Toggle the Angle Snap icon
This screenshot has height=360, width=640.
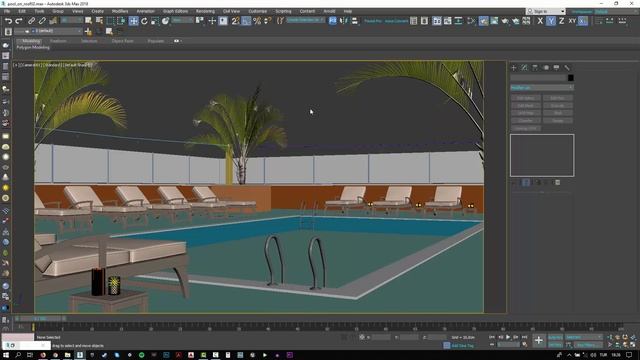[246, 21]
